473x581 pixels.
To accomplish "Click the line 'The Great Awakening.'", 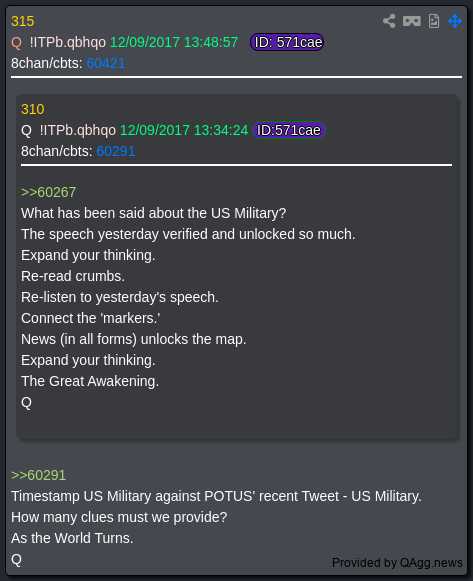I will (x=90, y=381).
